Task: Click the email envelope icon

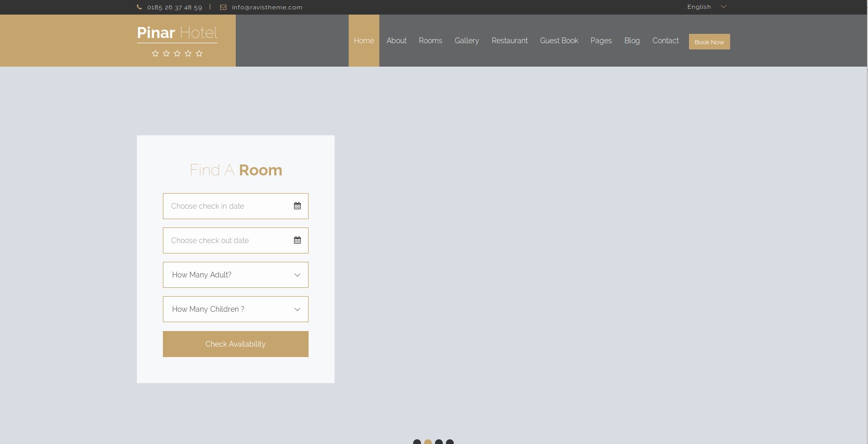Action: [x=223, y=7]
